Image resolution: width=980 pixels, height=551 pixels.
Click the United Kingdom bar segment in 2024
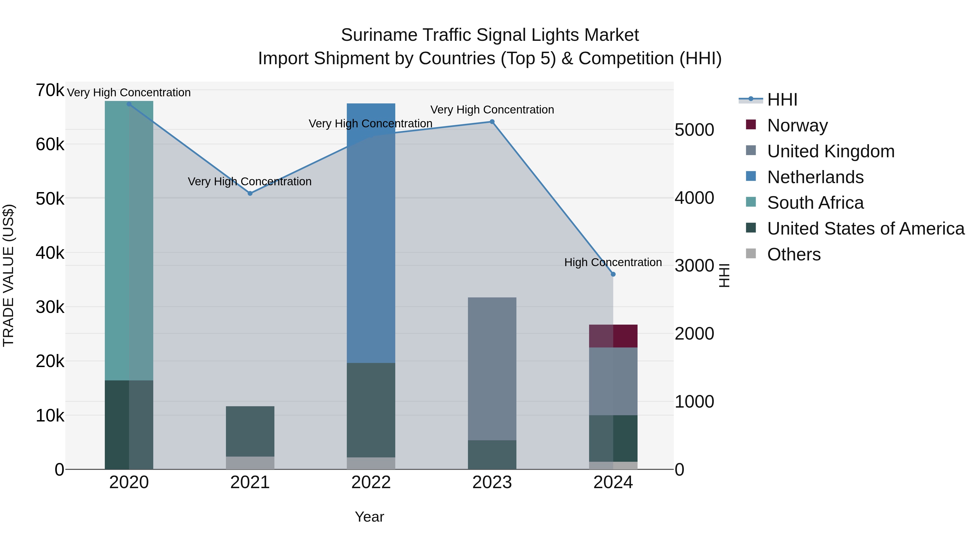pyautogui.click(x=613, y=381)
